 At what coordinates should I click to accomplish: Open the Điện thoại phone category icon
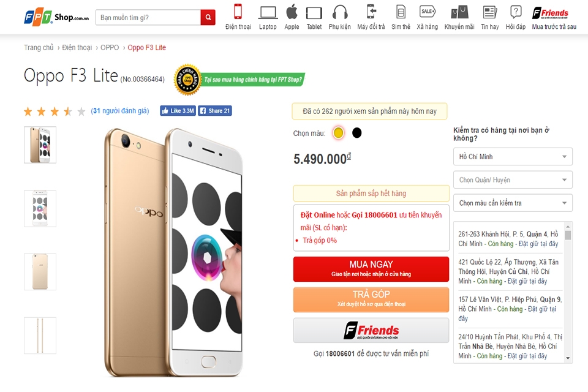[238, 12]
